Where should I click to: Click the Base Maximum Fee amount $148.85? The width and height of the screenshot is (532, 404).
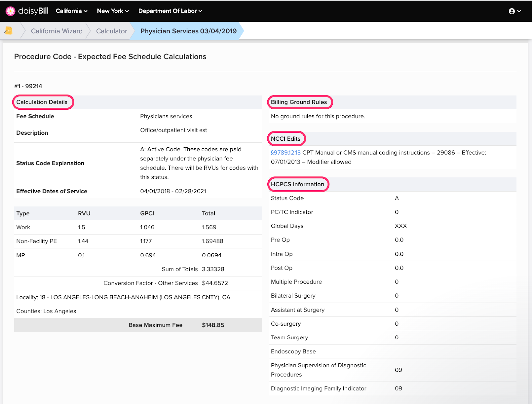[213, 325]
